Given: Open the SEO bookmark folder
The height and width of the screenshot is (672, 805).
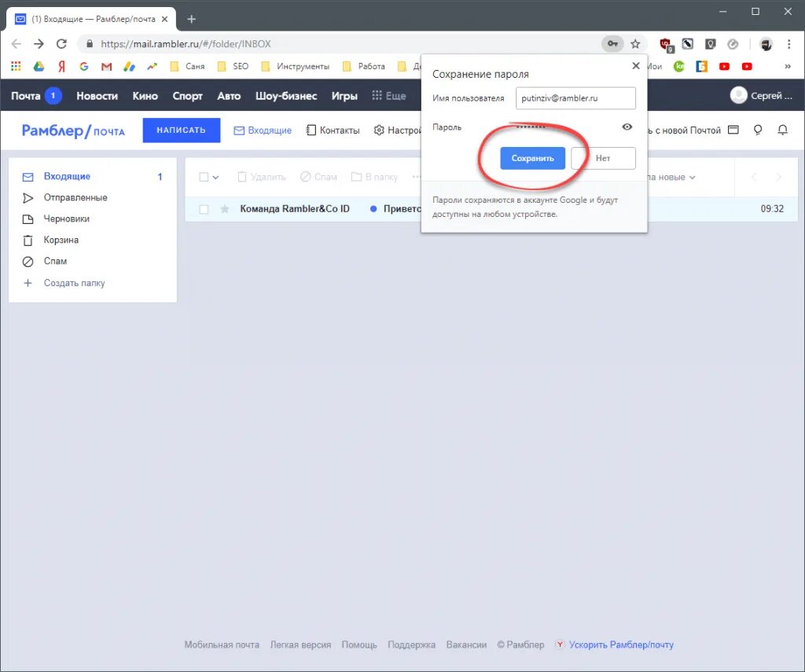Looking at the screenshot, I should pyautogui.click(x=233, y=66).
